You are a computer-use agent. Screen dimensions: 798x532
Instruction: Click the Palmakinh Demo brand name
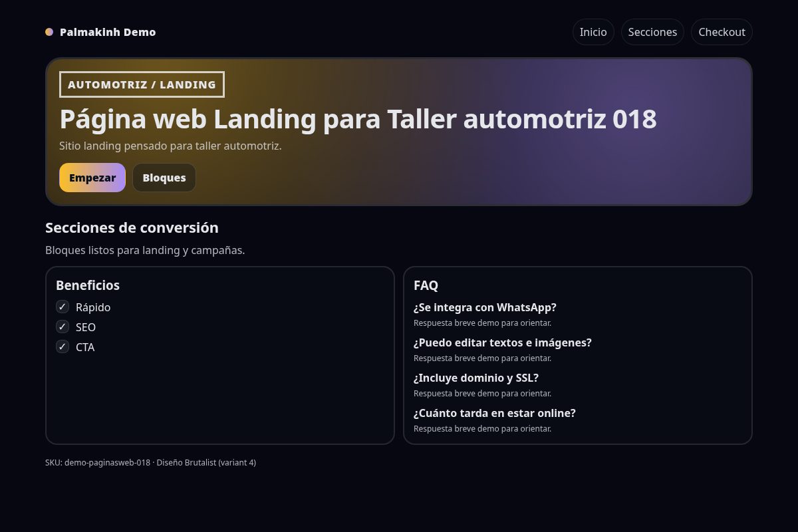(x=108, y=31)
